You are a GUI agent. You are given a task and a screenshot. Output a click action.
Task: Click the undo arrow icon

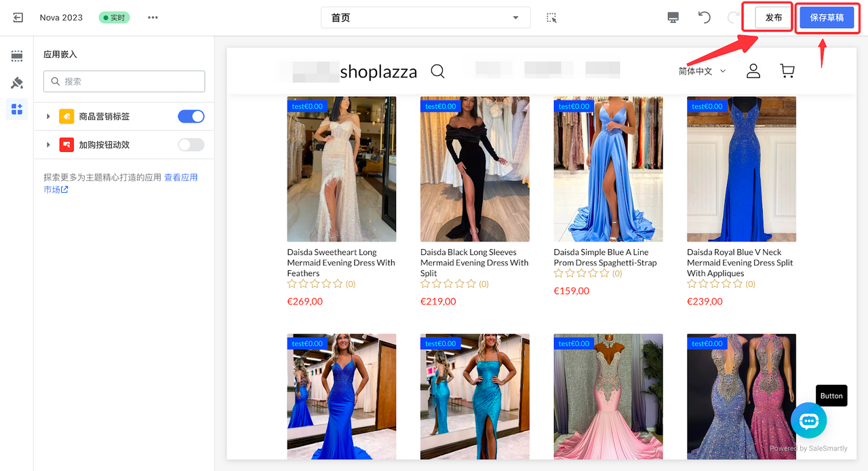pos(705,18)
